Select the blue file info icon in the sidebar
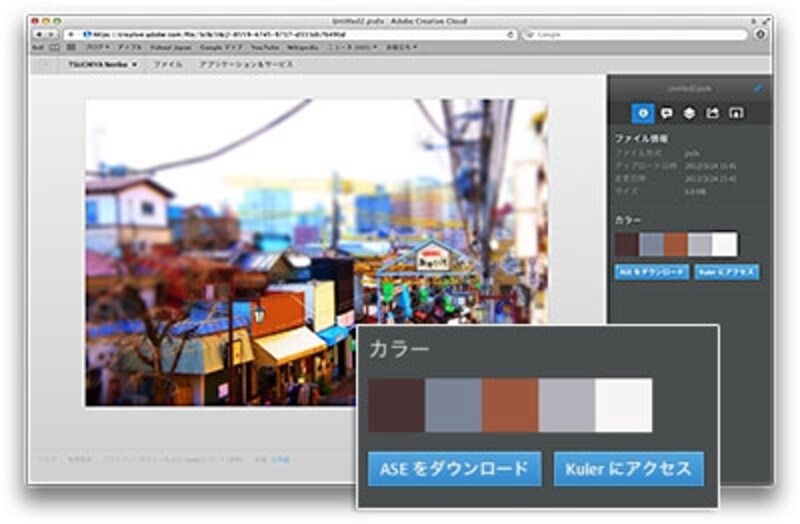The image size is (800, 524). coord(643,113)
